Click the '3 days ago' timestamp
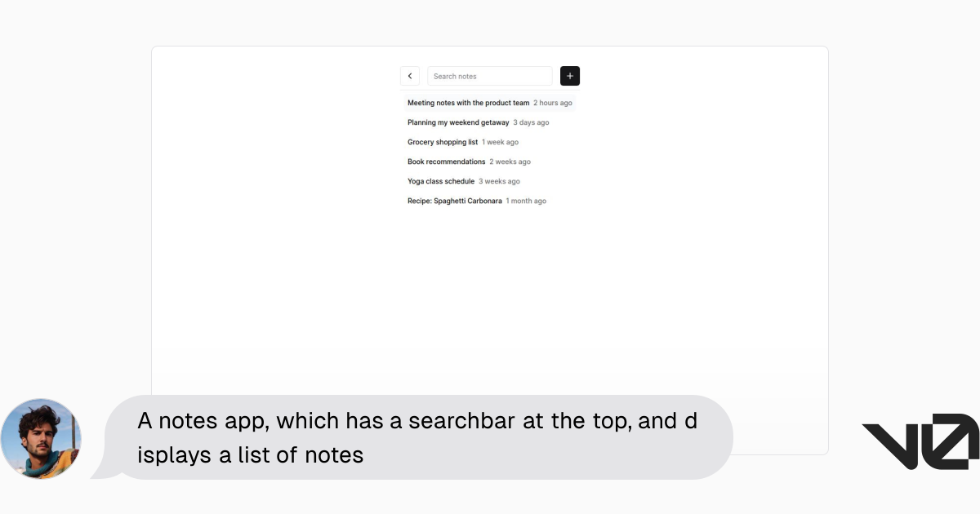Viewport: 980px width, 514px height. (x=531, y=122)
